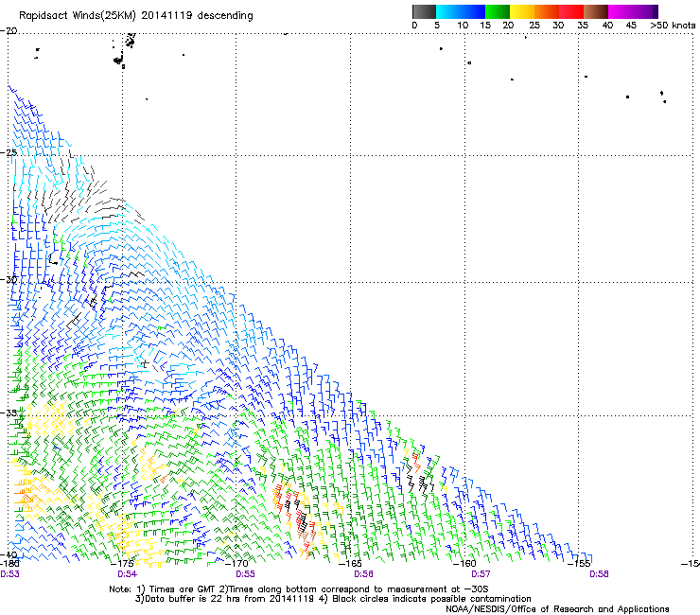
Task: Click the -155 longitude axis label
Action: pyautogui.click(x=579, y=564)
